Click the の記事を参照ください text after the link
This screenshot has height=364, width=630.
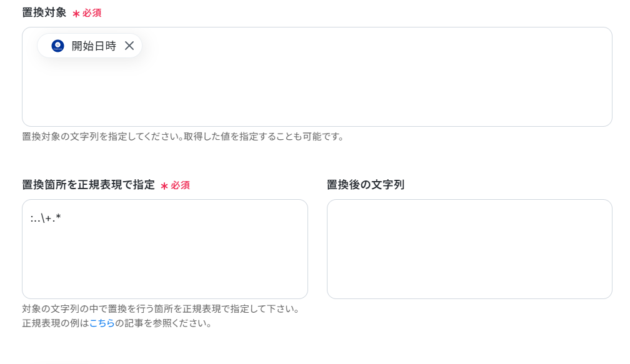163,323
